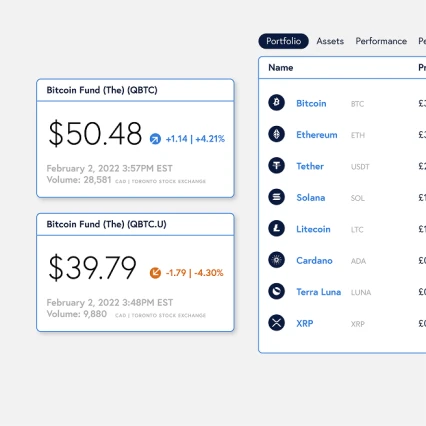The width and height of the screenshot is (426, 426).
Task: Click the Tether coin icon
Action: coord(276,165)
